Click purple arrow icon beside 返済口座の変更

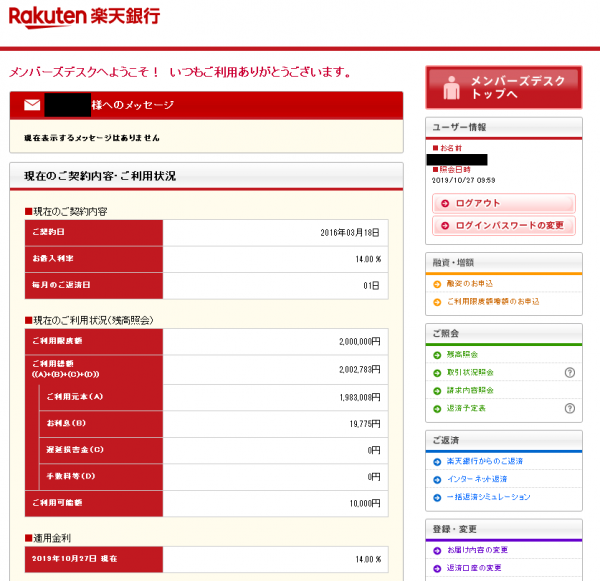437,569
